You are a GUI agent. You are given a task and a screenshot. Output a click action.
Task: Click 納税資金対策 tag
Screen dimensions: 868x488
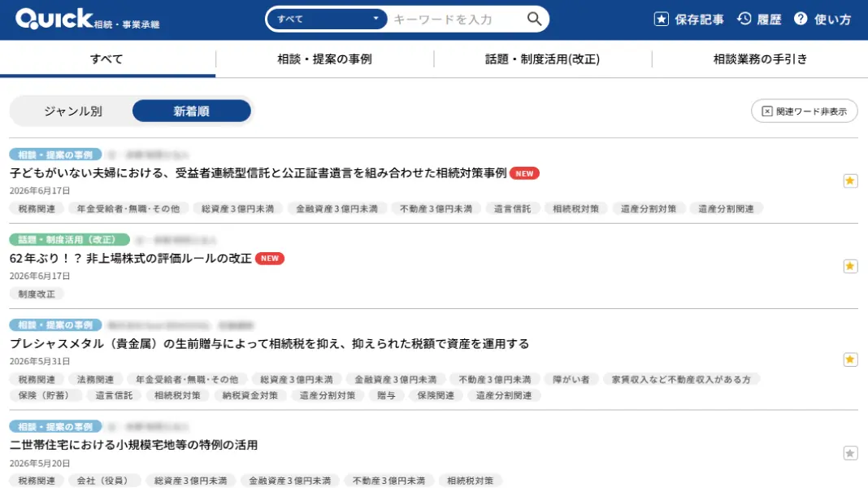[250, 395]
